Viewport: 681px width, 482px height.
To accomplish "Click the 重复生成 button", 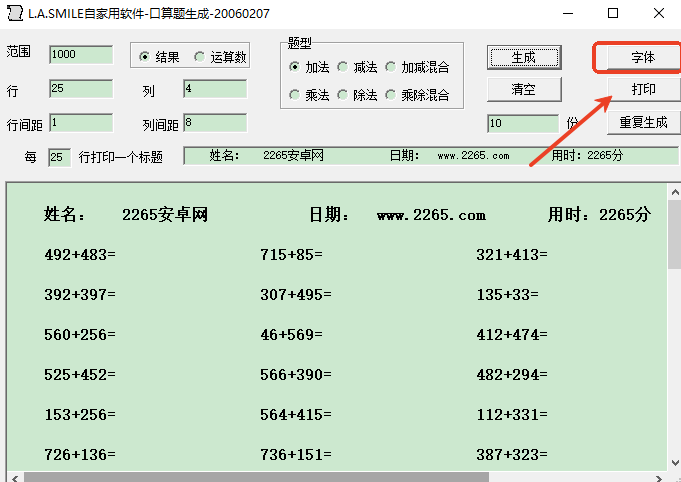I will (643, 123).
